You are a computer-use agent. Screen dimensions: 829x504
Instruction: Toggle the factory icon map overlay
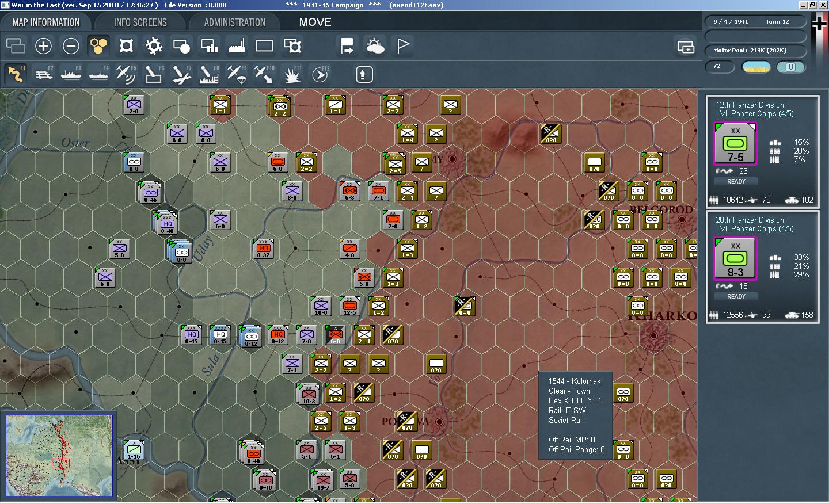point(237,45)
